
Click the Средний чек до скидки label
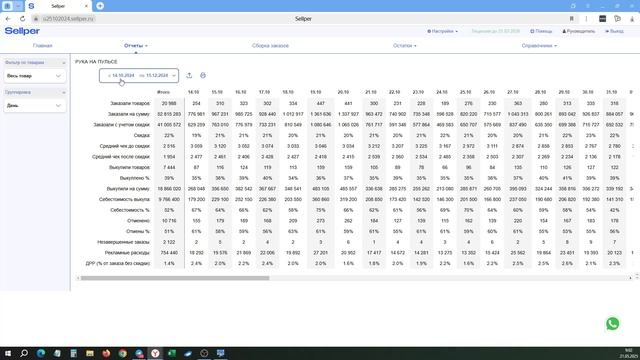[125, 146]
